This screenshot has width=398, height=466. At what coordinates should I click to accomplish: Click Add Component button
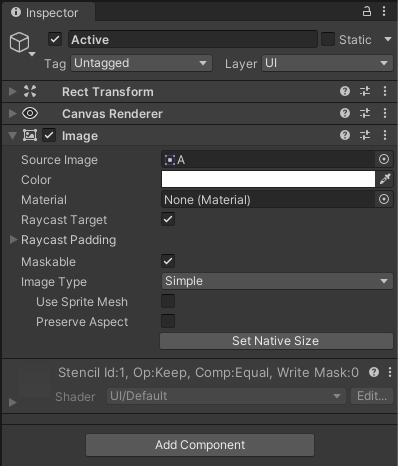[200, 445]
